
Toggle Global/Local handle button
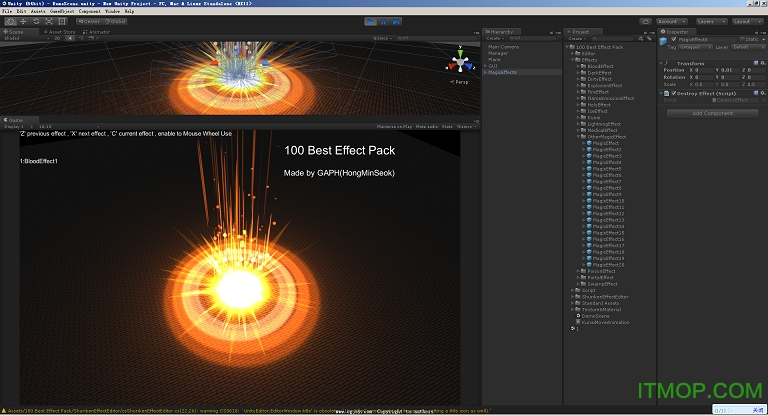116,22
